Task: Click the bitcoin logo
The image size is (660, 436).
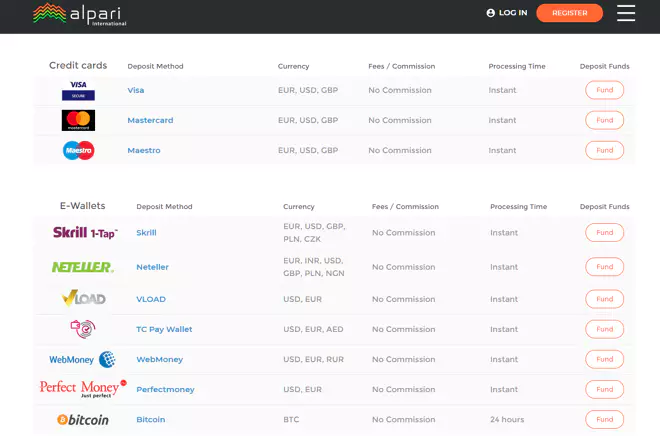Action: pyautogui.click(x=83, y=420)
